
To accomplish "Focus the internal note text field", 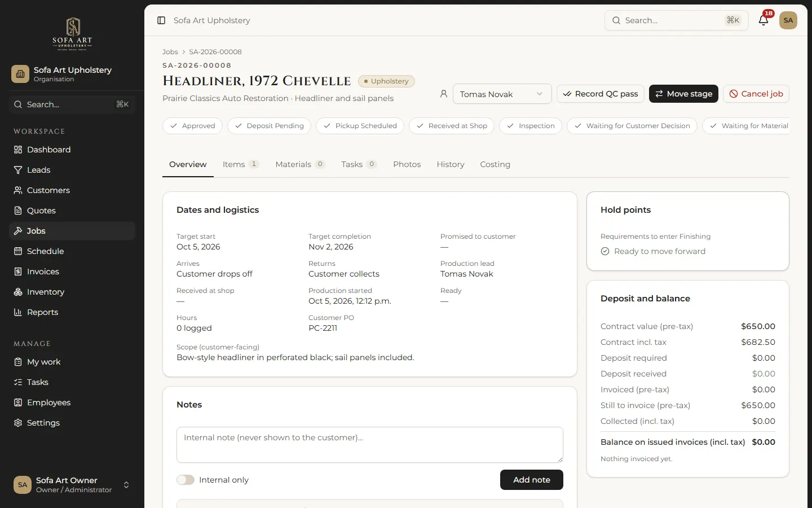I will 370,445.
